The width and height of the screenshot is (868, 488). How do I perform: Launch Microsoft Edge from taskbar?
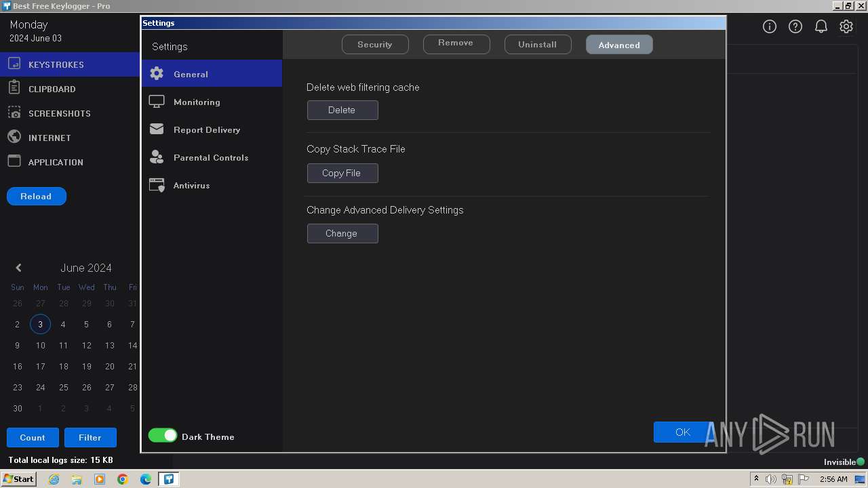(146, 479)
